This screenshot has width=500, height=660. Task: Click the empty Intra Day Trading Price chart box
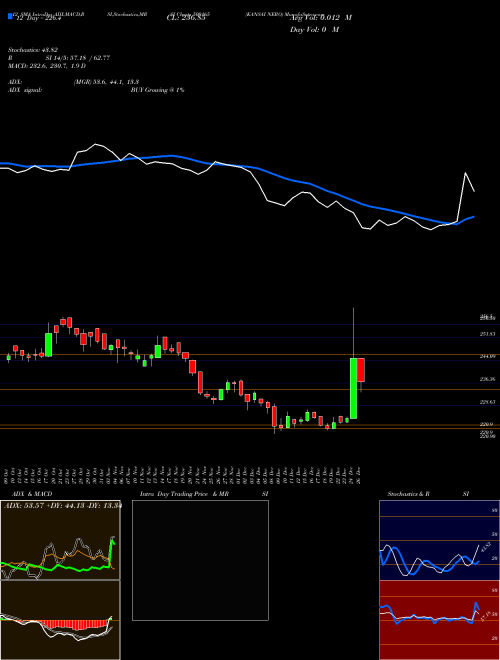(200, 560)
